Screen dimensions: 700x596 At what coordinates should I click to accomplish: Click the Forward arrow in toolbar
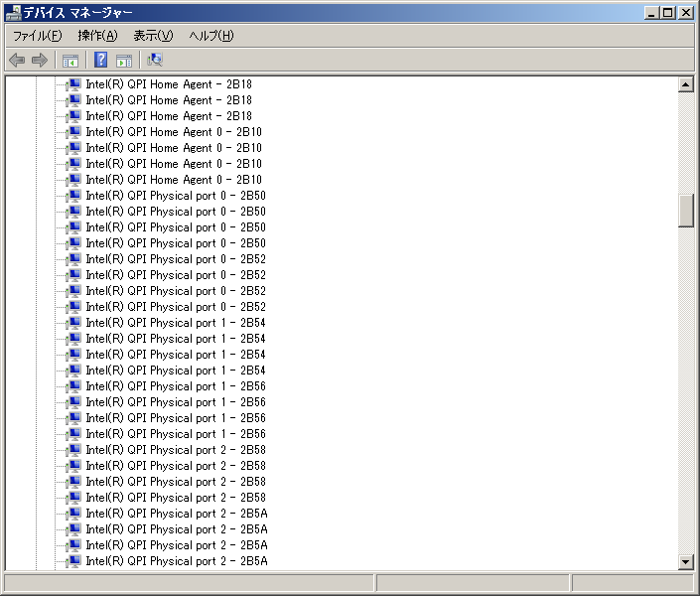(40, 61)
